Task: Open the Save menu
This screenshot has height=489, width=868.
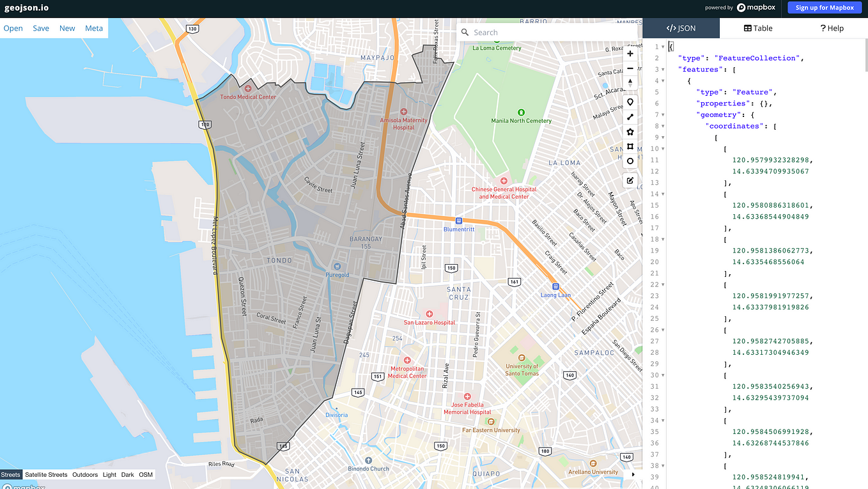Action: pyautogui.click(x=41, y=28)
